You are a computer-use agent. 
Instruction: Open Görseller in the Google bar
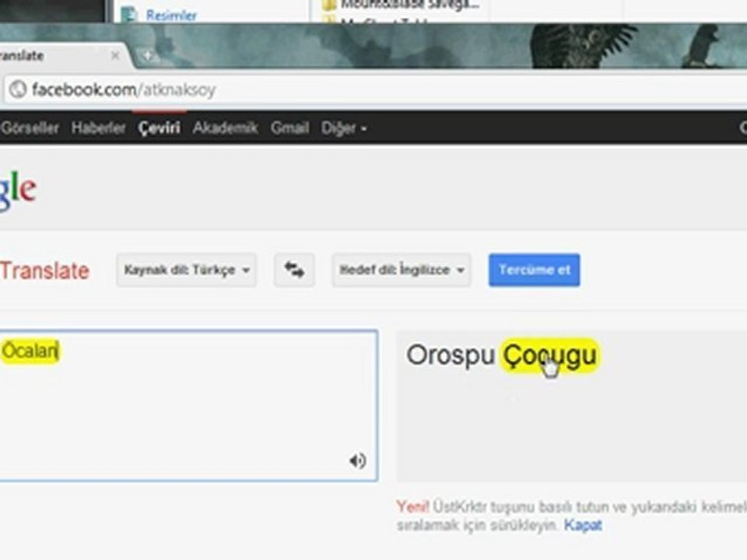point(30,128)
